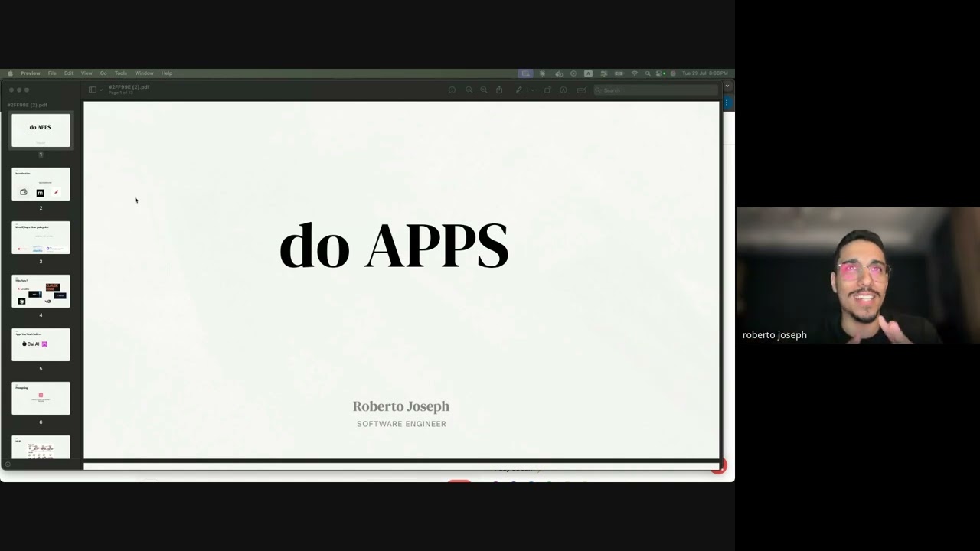This screenshot has height=551, width=980.
Task: Open the Share button
Action: coord(499,90)
